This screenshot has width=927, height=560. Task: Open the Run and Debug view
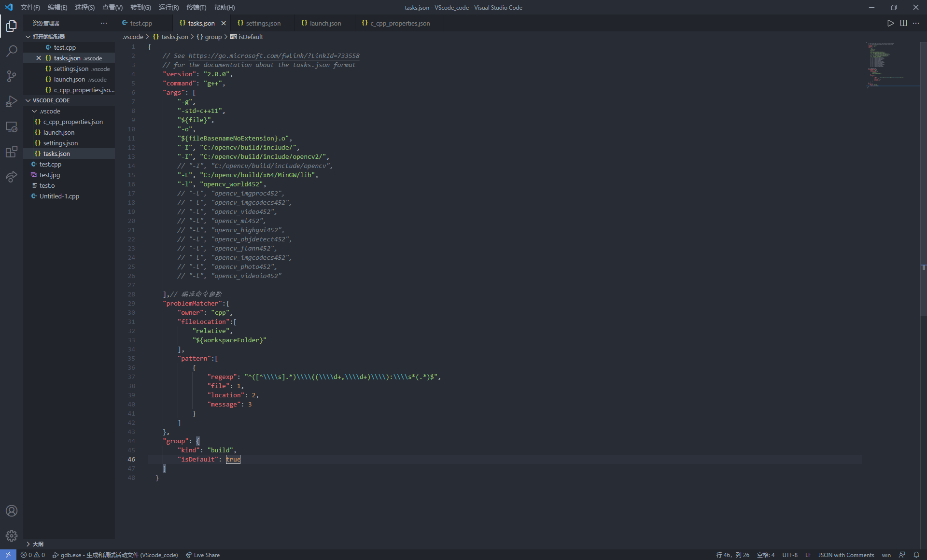(12, 101)
